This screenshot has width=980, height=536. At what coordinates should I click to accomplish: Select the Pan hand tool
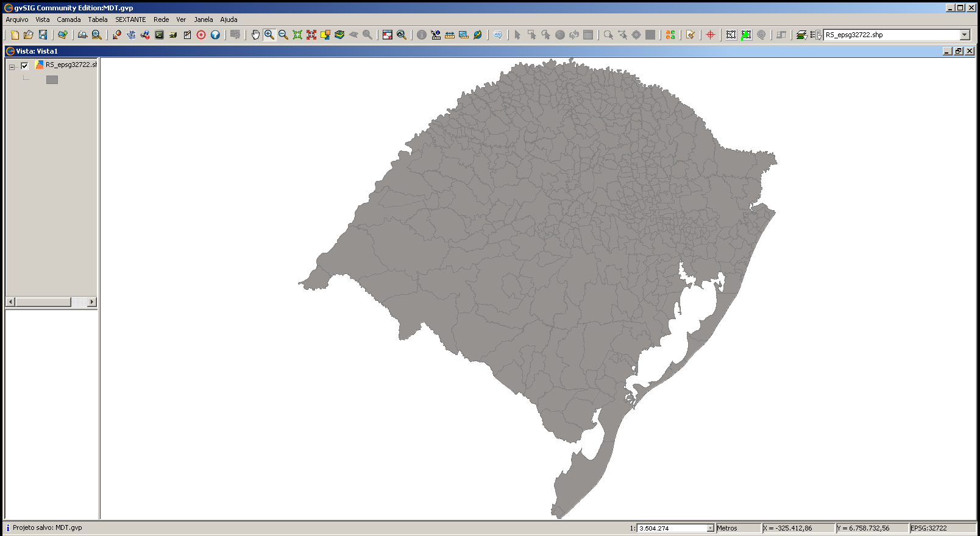pos(255,35)
